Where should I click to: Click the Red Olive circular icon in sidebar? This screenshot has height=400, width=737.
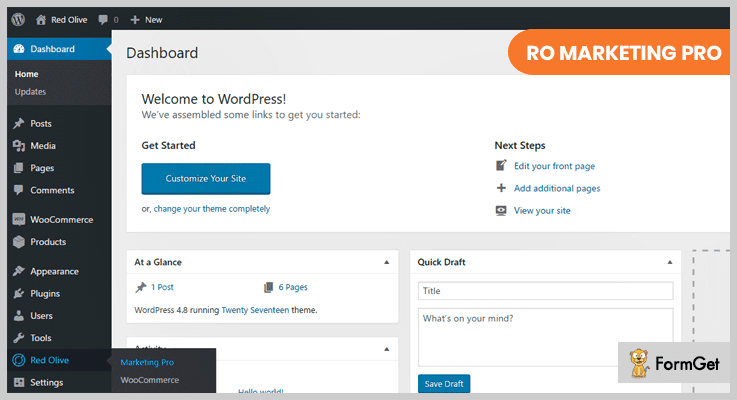19,360
